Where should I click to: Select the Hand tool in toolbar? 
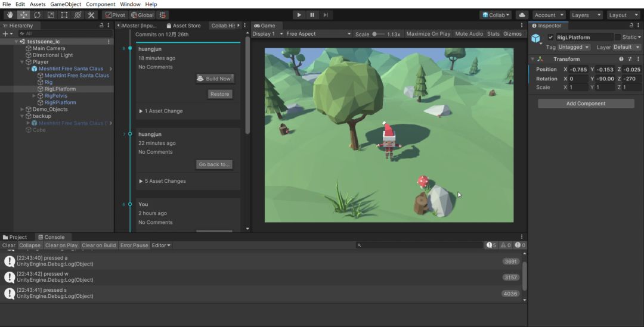tap(10, 15)
